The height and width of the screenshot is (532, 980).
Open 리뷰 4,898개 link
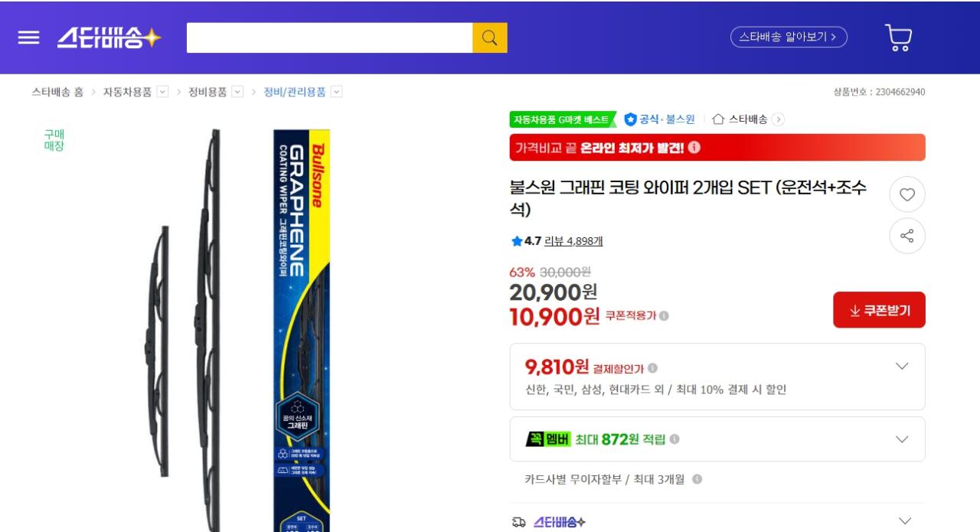573,241
